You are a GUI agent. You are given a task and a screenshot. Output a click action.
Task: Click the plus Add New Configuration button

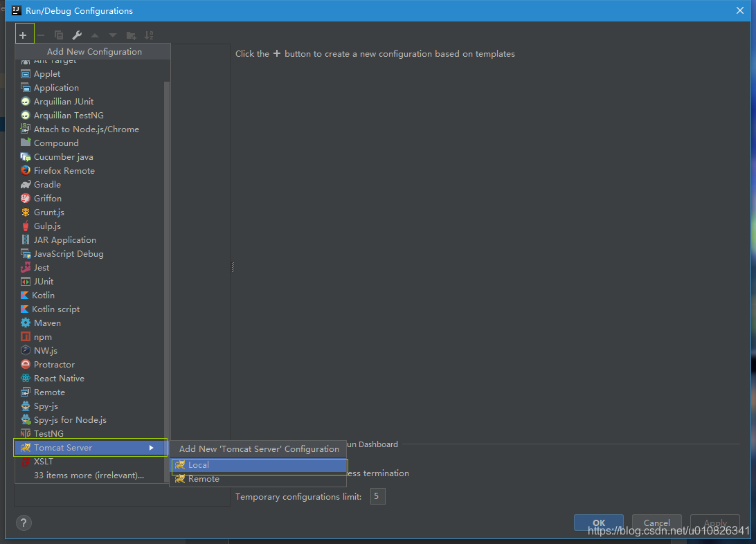[x=23, y=35]
